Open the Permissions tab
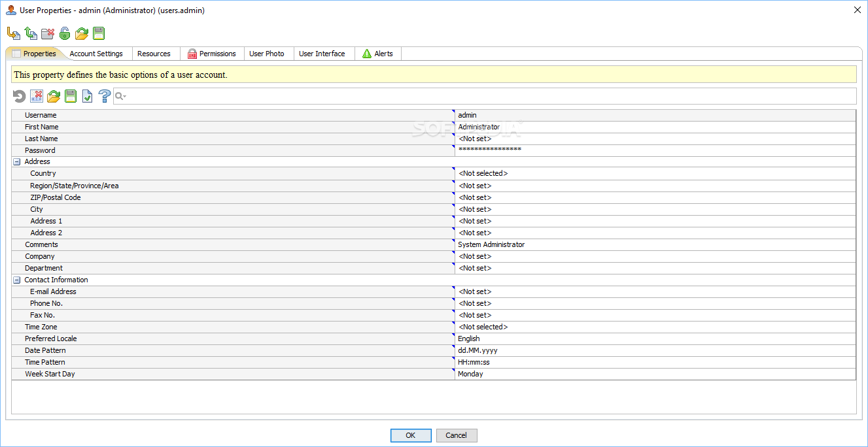Viewport: 868px width, 447px height. (x=212, y=54)
